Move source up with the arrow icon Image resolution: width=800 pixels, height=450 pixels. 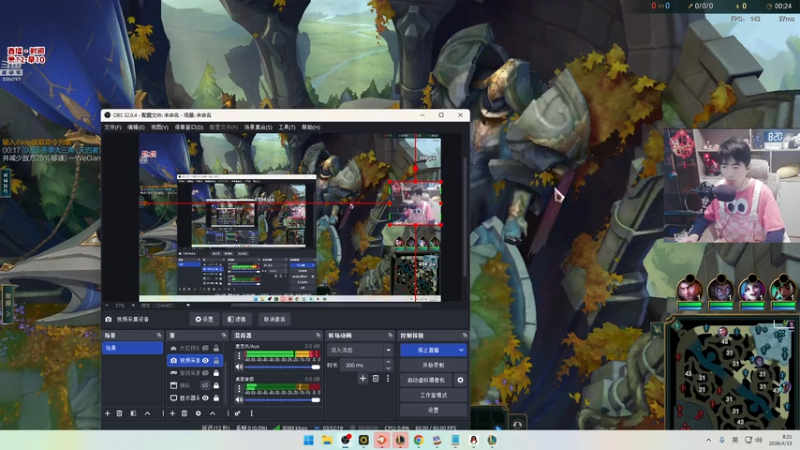click(213, 413)
